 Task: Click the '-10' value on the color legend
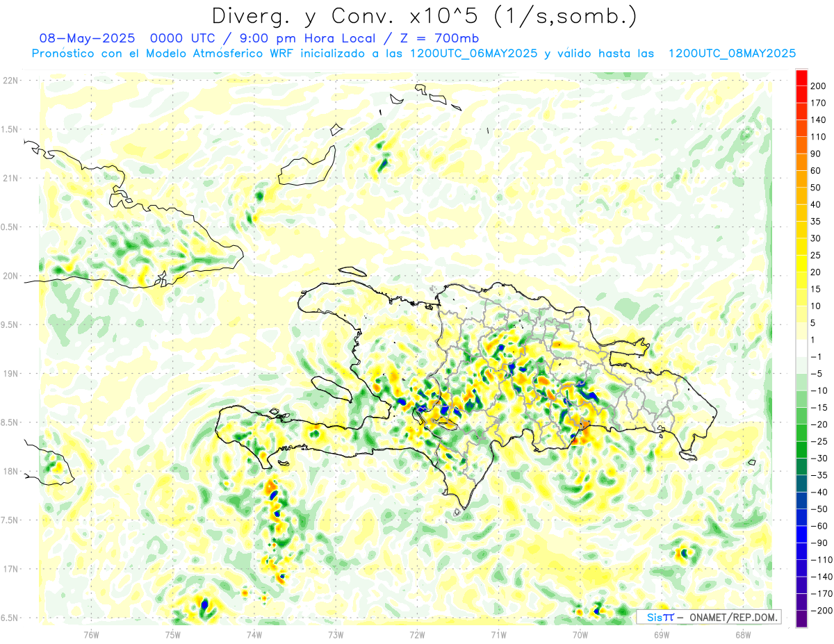coord(819,390)
